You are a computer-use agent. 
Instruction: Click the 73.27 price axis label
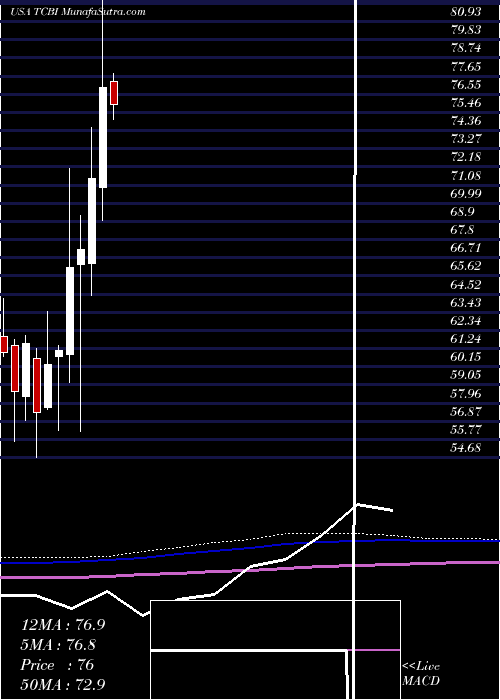click(x=466, y=139)
